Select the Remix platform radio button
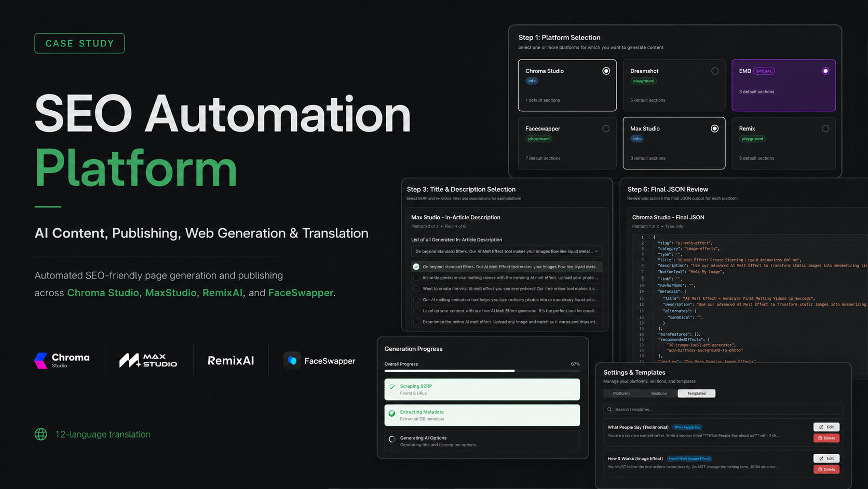This screenshot has height=489, width=868. tap(825, 129)
